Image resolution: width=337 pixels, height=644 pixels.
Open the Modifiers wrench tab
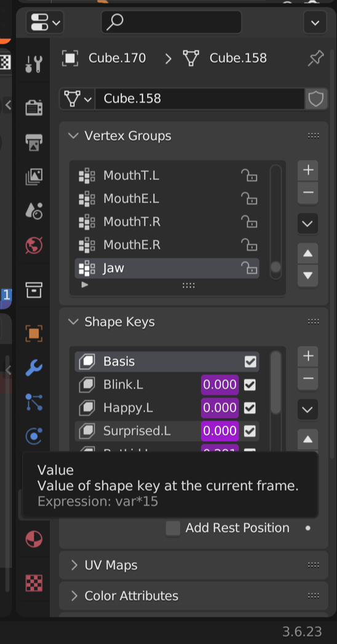(x=34, y=368)
